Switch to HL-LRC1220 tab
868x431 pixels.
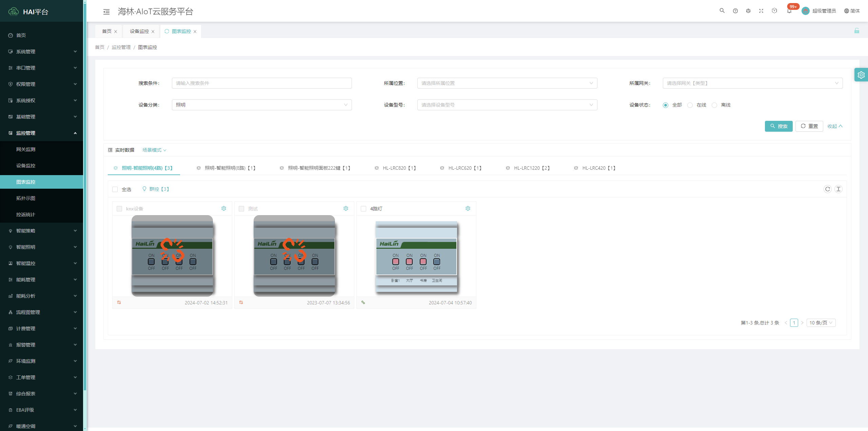(528, 168)
